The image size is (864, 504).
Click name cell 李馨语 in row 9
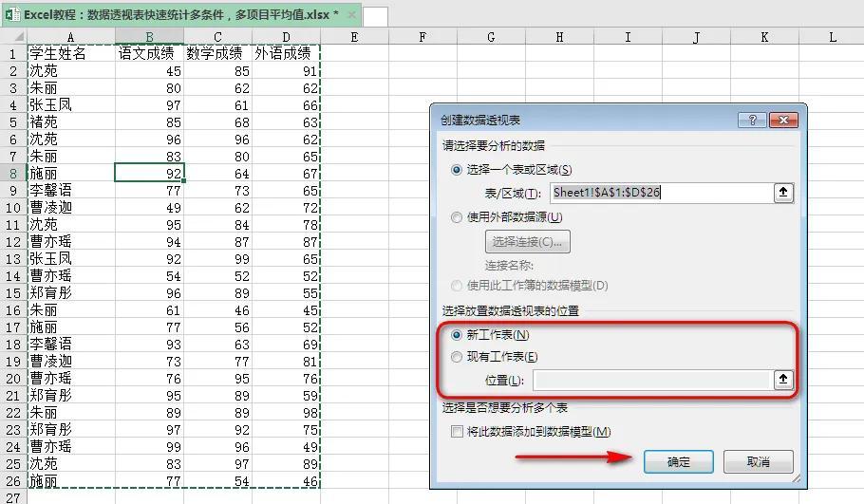[x=71, y=191]
